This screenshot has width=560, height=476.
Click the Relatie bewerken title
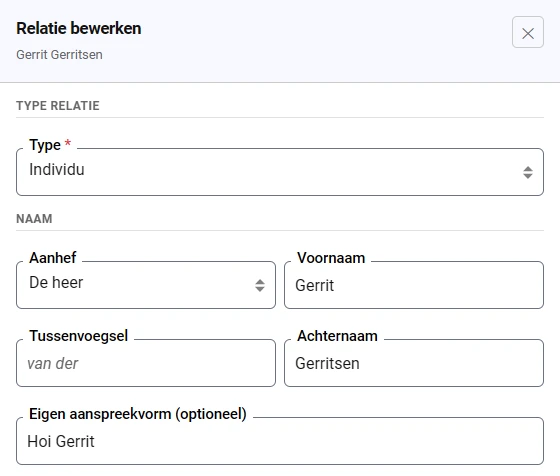[x=79, y=28]
